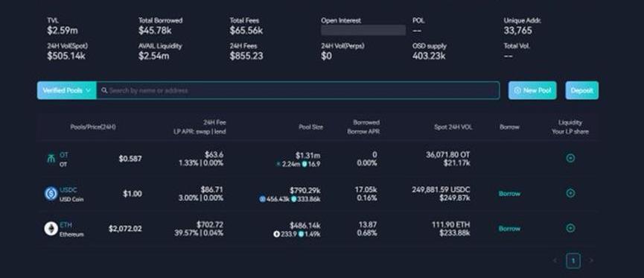Open the USDC pool name link
This screenshot has width=644, height=278.
coord(68,190)
